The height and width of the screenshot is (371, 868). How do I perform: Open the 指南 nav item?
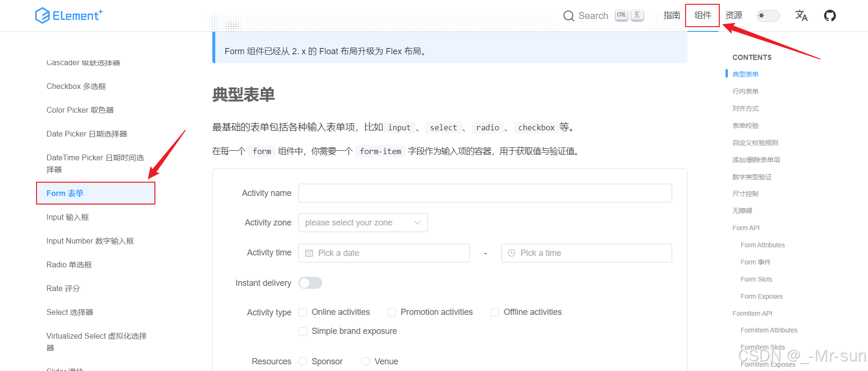point(672,15)
